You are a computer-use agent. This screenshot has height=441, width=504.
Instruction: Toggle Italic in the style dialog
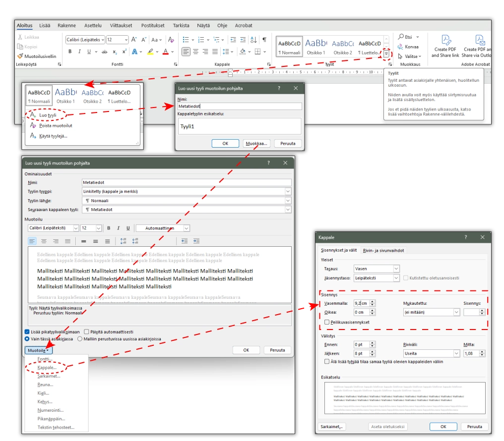pyautogui.click(x=118, y=228)
